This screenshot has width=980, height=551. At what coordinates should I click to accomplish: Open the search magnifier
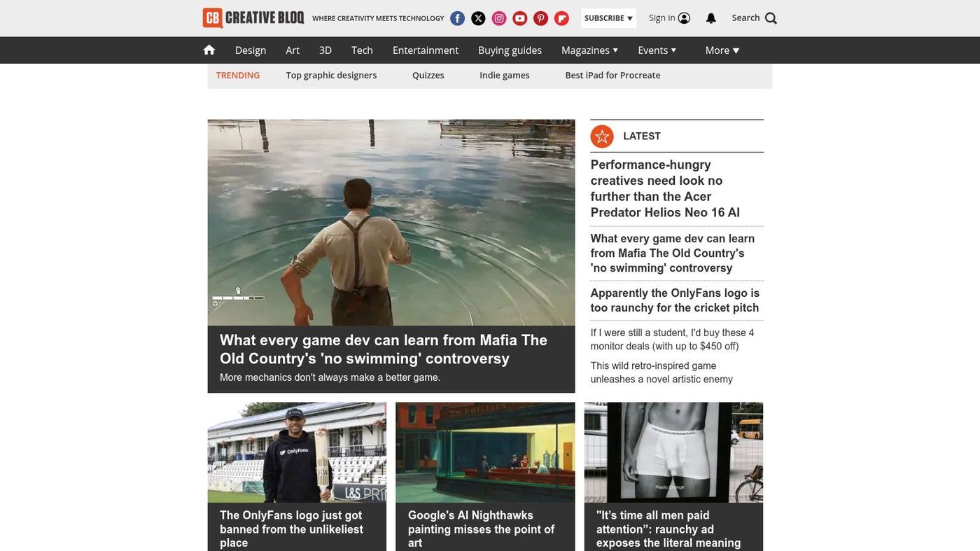pyautogui.click(x=771, y=18)
